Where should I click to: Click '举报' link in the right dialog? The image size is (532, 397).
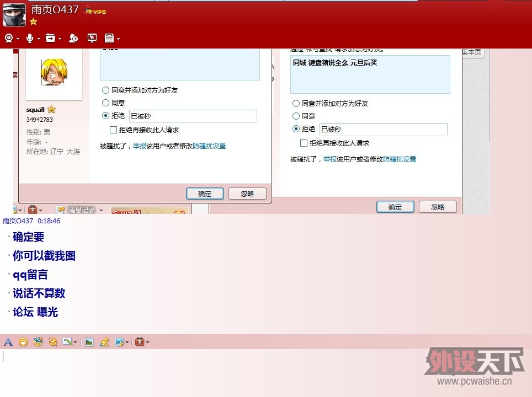tap(330, 159)
